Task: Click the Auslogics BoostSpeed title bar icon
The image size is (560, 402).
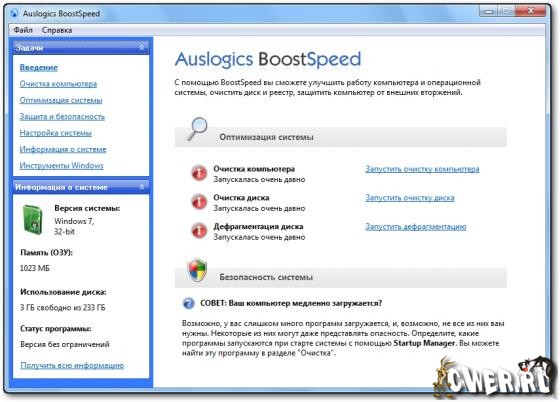Action: (14, 13)
